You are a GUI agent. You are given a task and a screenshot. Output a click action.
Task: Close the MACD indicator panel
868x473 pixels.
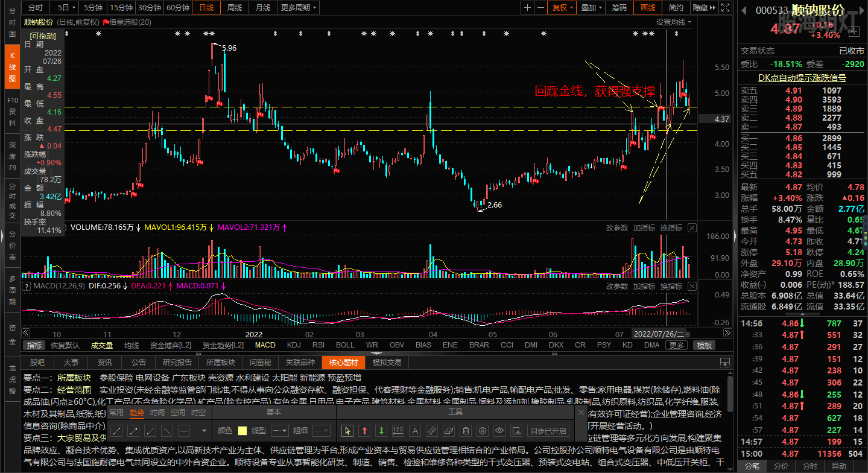[692, 286]
